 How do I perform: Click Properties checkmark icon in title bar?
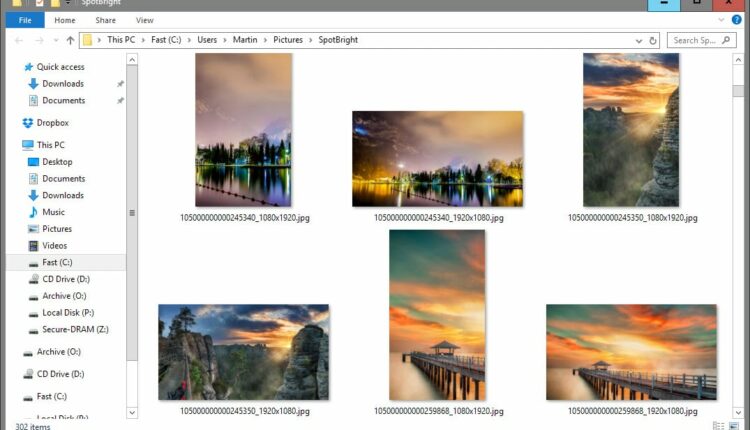pyautogui.click(x=39, y=3)
